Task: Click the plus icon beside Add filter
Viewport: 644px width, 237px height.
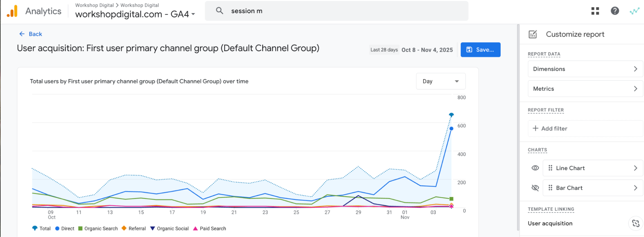Action: (x=535, y=128)
